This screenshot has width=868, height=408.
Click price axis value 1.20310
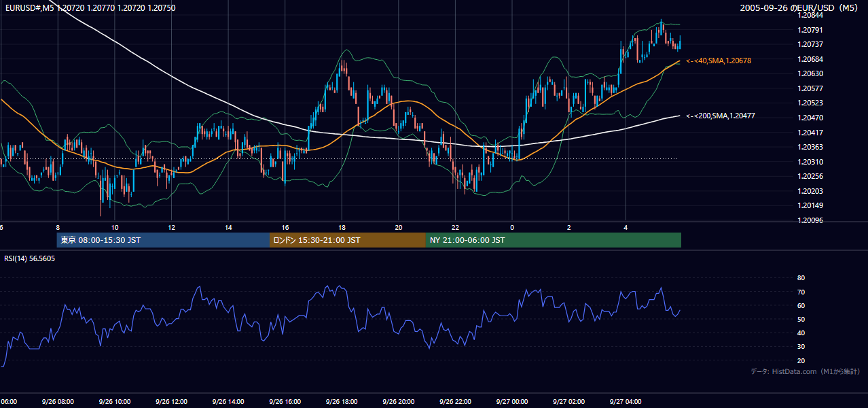tap(811, 162)
